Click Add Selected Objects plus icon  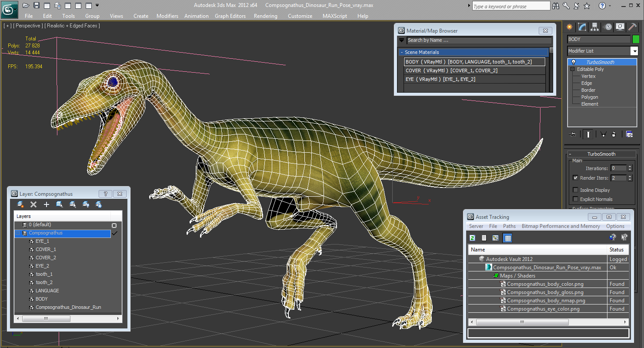click(x=47, y=204)
